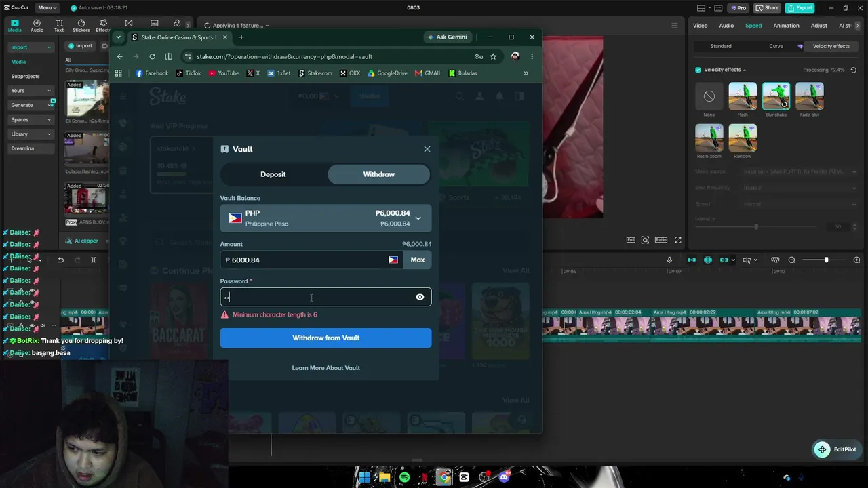The height and width of the screenshot is (488, 868).
Task: Toggle the first green snapping icon in timeline toolbar
Action: pyautogui.click(x=691, y=260)
